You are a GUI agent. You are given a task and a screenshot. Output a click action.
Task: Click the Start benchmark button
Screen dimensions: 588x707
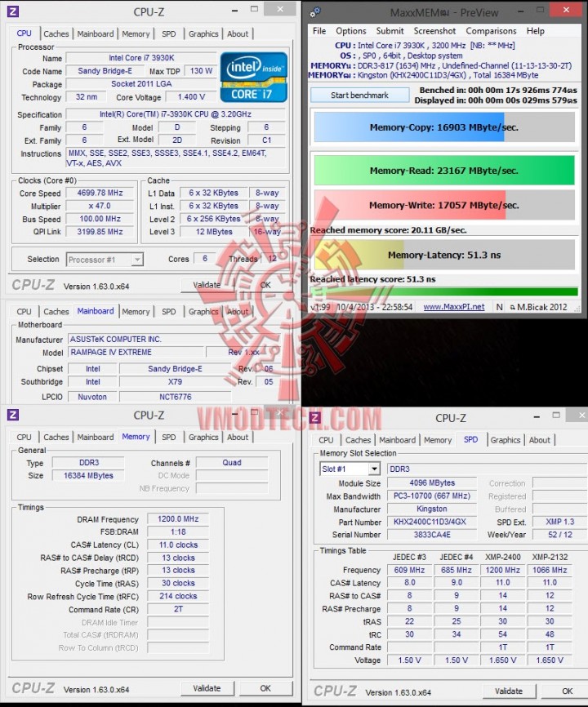pyautogui.click(x=359, y=96)
